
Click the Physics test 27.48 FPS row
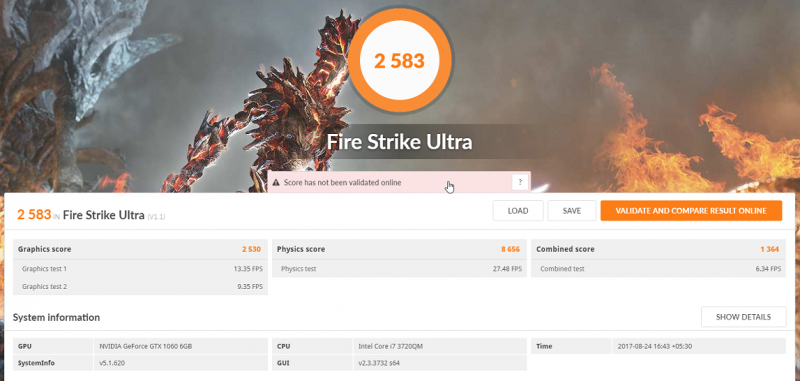(399, 269)
